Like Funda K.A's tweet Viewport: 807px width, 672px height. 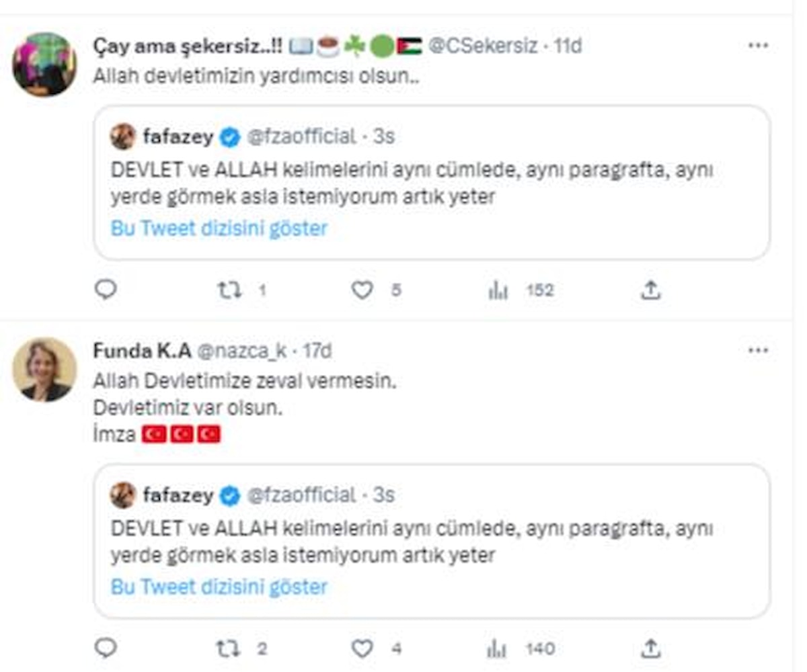[362, 648]
